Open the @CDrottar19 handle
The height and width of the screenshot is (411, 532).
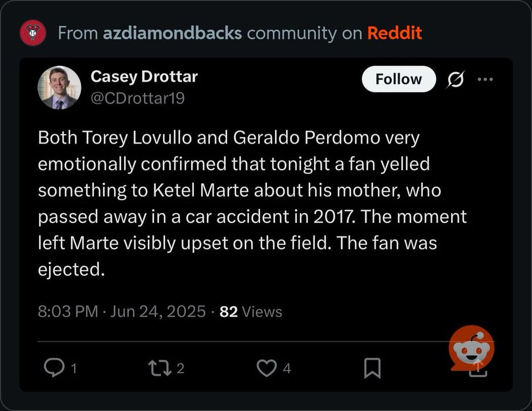(x=138, y=98)
